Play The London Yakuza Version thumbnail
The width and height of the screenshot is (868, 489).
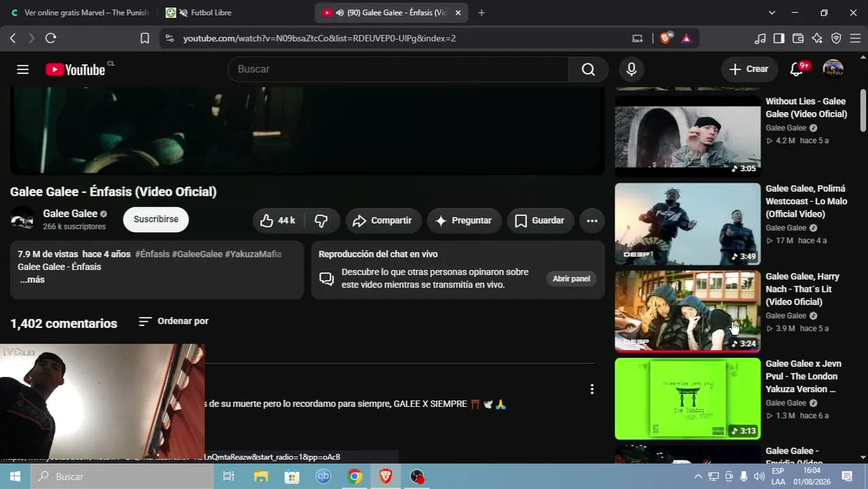tap(687, 399)
